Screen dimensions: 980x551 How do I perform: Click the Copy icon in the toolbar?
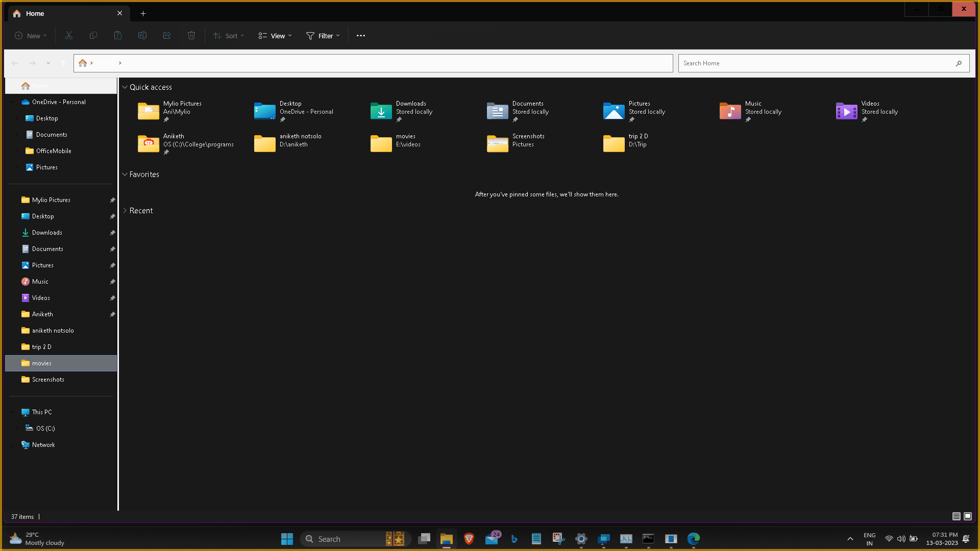pyautogui.click(x=93, y=35)
